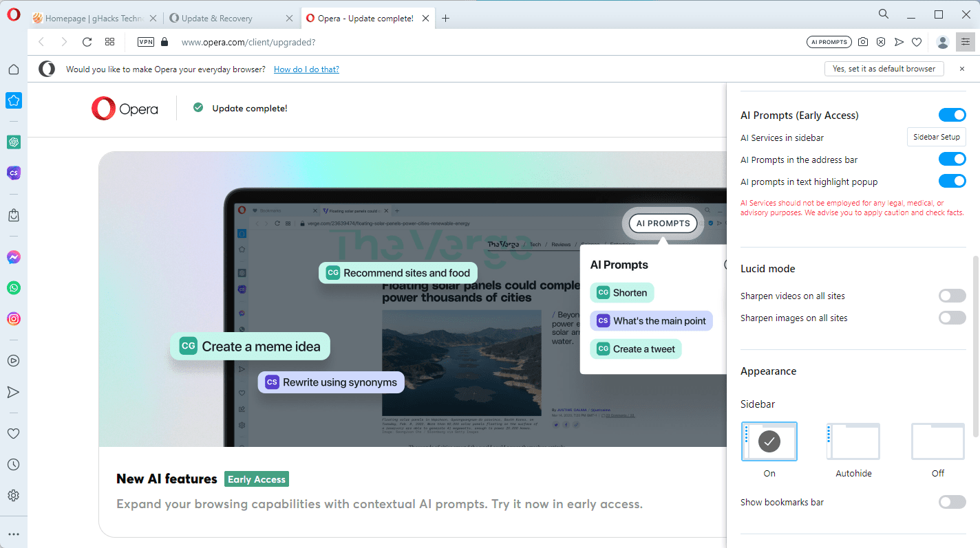The image size is (980, 548).
Task: Open sidebar three-dot setup menu
Action: 14,534
